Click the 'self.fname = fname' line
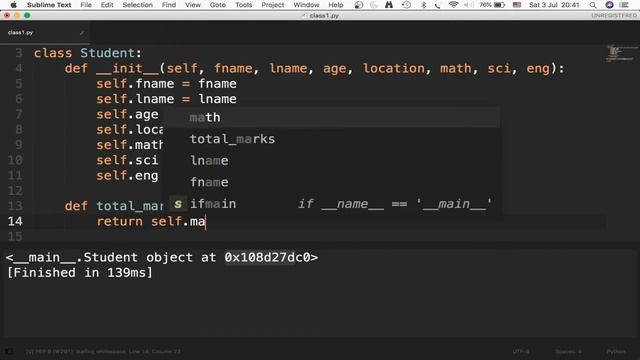 coord(166,84)
